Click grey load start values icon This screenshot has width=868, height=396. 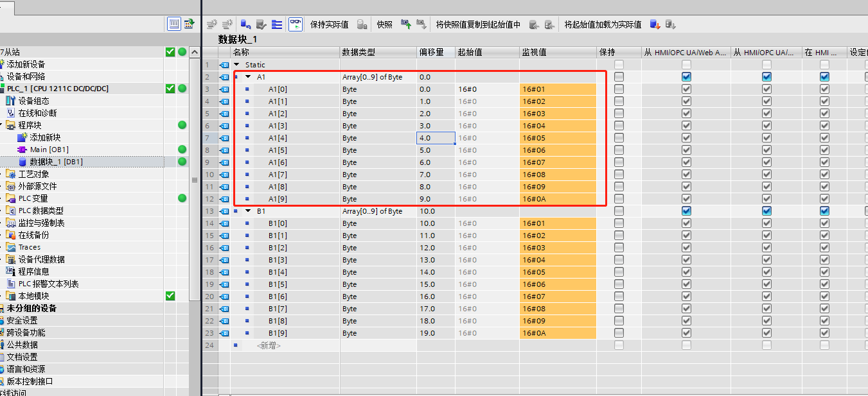[x=670, y=24]
